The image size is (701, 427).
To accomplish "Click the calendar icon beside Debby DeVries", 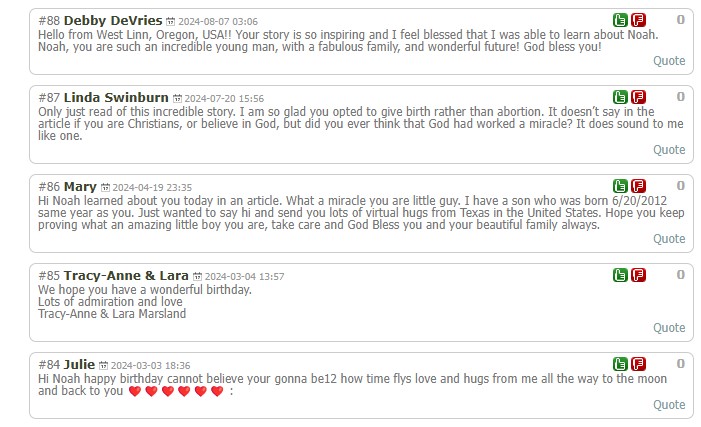I will pyautogui.click(x=170, y=21).
